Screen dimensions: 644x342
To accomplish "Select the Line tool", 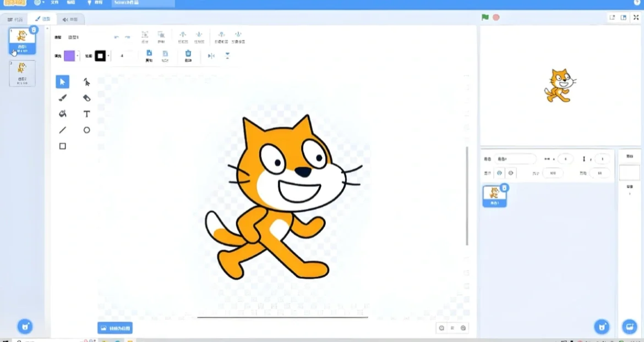I will pos(62,130).
